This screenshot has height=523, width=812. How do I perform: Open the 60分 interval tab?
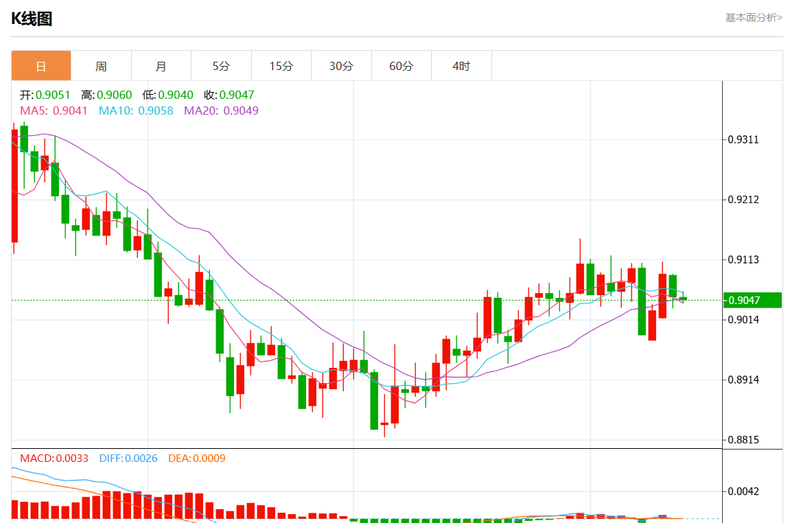point(402,66)
